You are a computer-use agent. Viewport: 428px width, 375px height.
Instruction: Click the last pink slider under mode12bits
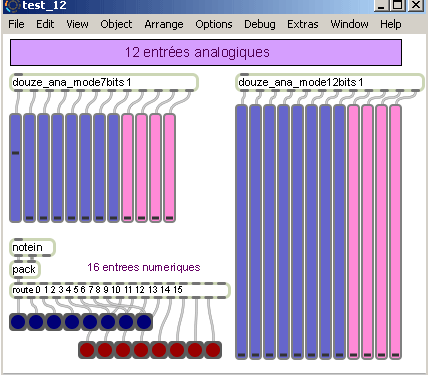coord(395,232)
